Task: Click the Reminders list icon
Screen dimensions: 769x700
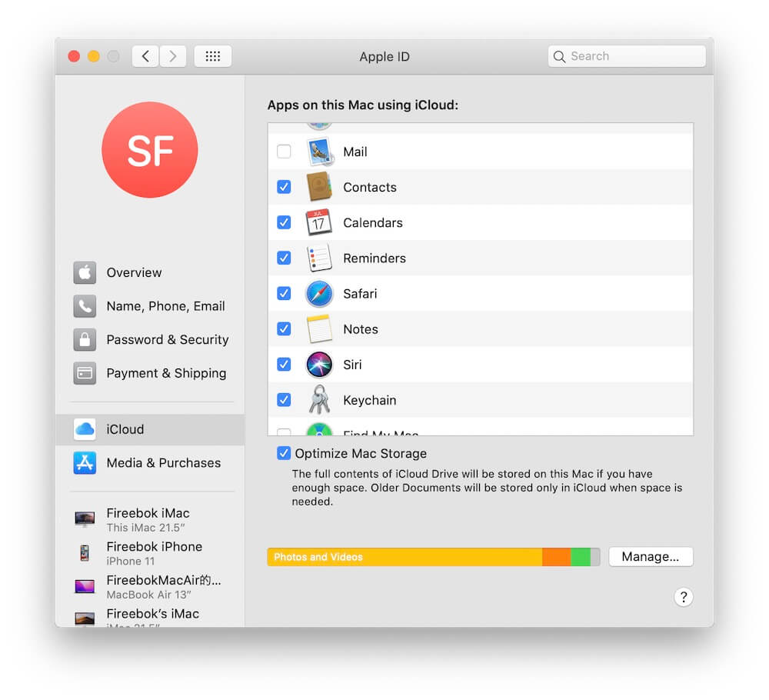Action: [319, 258]
